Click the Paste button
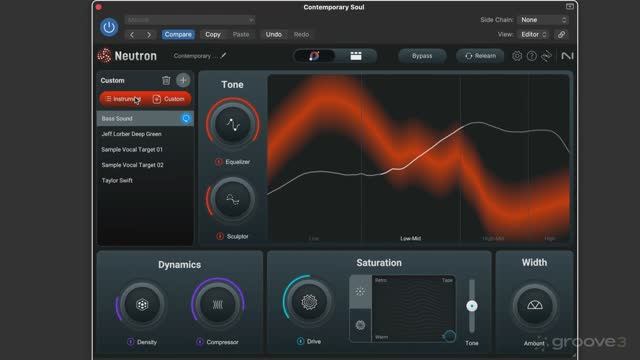 (x=241, y=35)
